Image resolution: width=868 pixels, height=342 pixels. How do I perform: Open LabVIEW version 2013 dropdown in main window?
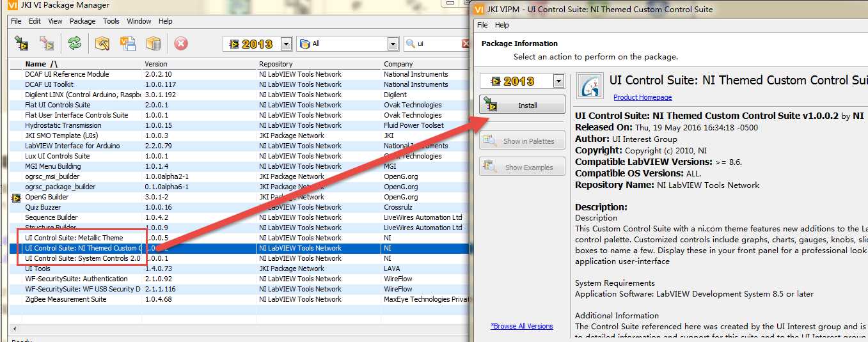coord(286,44)
